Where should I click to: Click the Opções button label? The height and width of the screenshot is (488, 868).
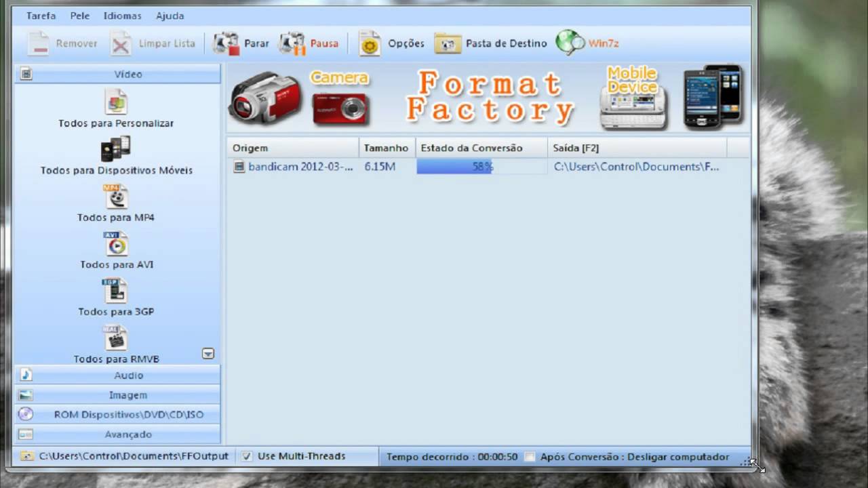pyautogui.click(x=406, y=43)
